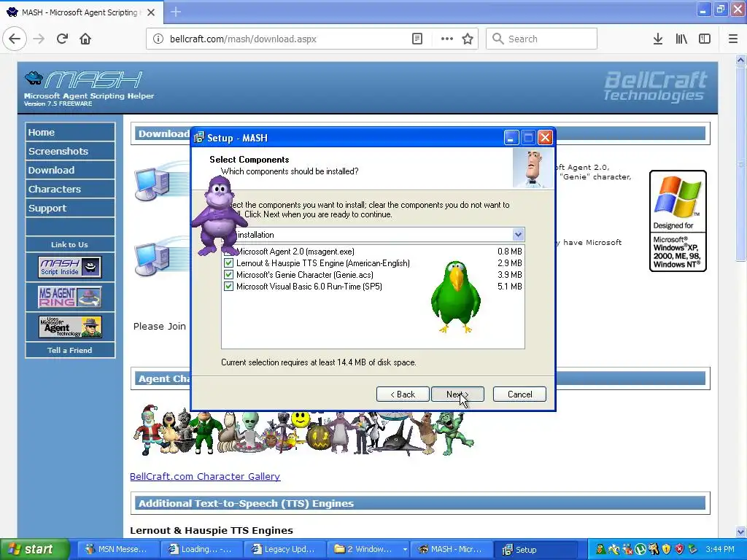The image size is (747, 560).
Task: Click the Link to Us label
Action: (x=69, y=244)
